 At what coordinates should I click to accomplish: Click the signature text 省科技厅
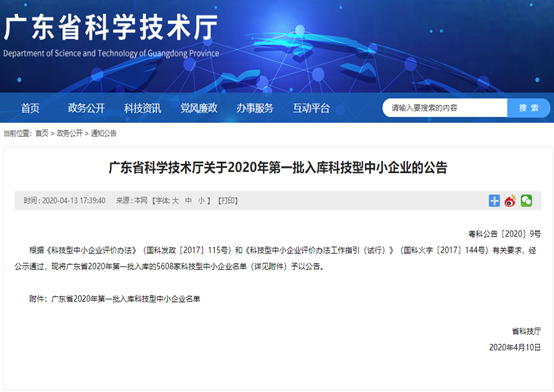(526, 331)
